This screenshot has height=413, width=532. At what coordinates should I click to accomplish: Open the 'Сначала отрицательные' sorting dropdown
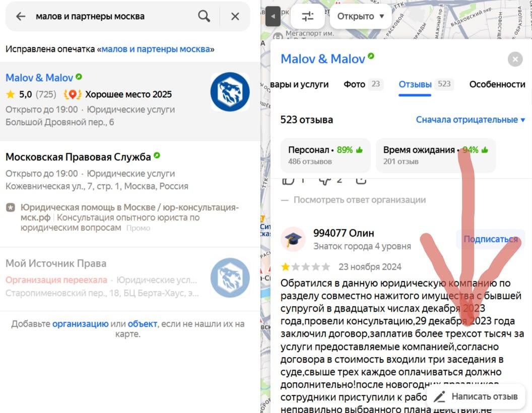(471, 120)
